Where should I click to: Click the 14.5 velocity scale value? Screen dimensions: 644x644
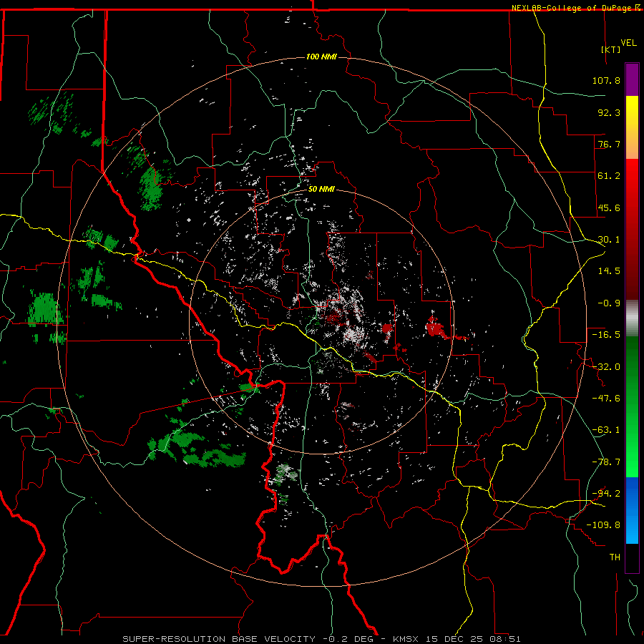pyautogui.click(x=609, y=271)
